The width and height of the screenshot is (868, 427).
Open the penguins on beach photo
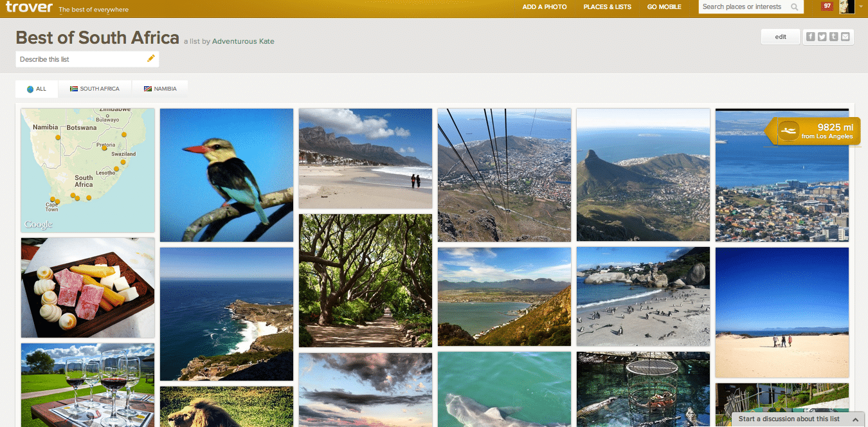[643, 296]
